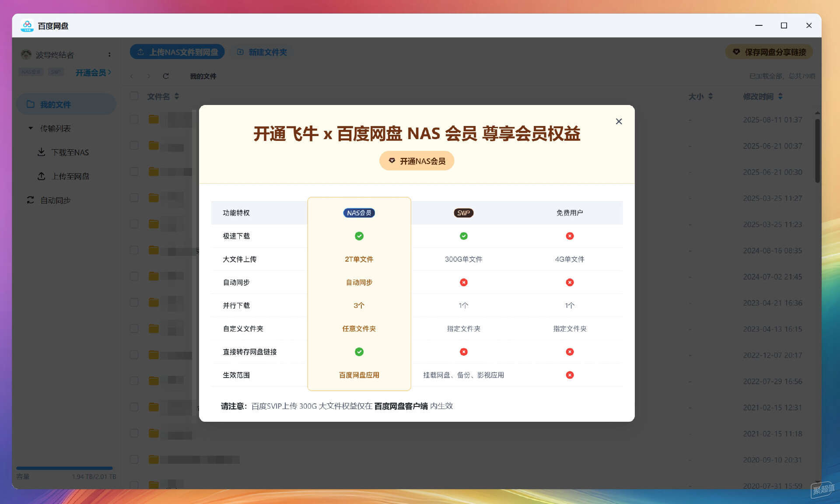
Task: Check the row dated 2025-03-25 11:23
Action: click(134, 224)
